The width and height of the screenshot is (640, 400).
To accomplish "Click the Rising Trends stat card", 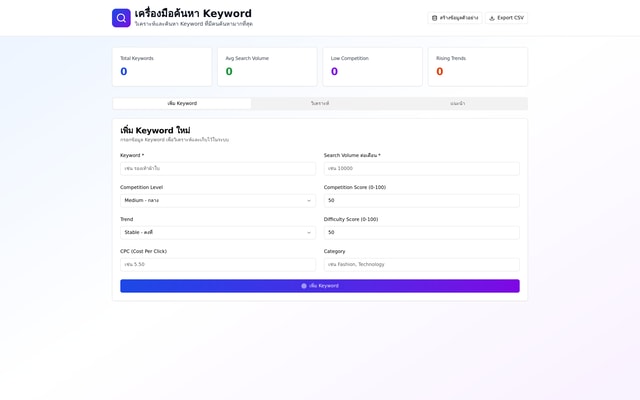I will [478, 67].
